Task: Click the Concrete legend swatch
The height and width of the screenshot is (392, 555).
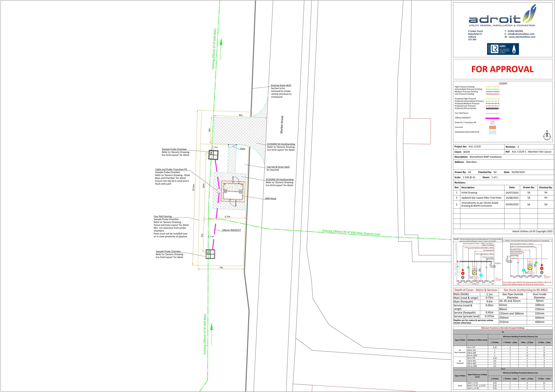Action: click(492, 127)
